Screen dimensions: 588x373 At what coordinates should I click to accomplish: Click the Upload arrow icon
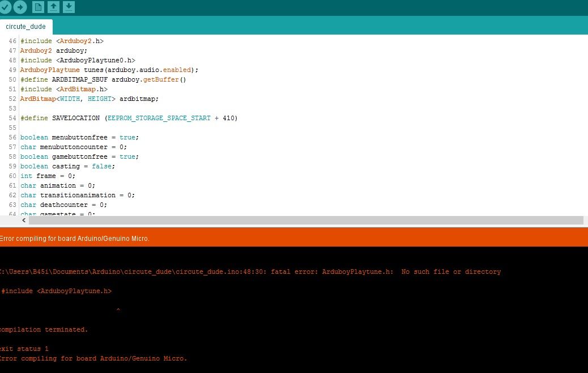click(20, 7)
